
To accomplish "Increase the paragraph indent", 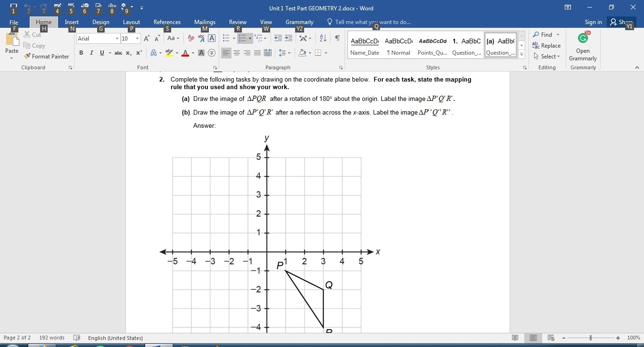I will point(289,38).
